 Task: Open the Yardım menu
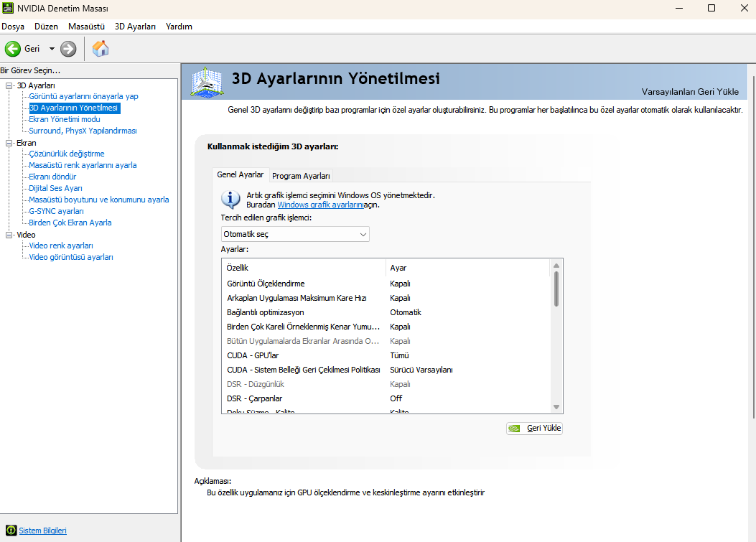pyautogui.click(x=179, y=27)
